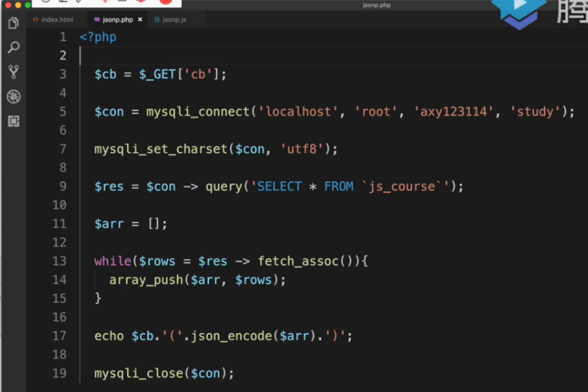Click the 'SELECT' keyword in the SQL
The image size is (588, 392).
[279, 187]
